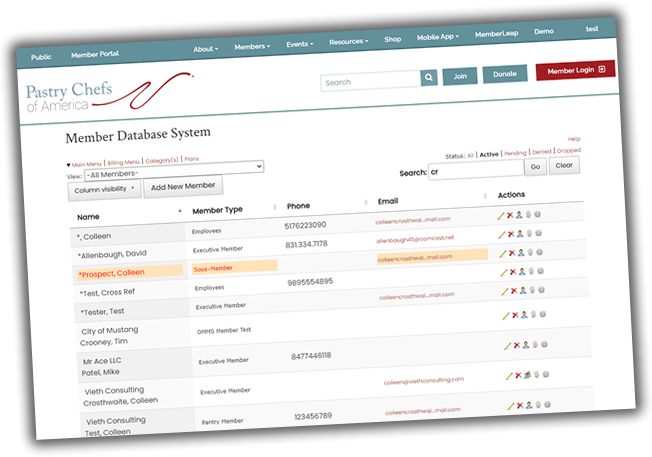Click gray round icon in Test, Cross Ref row
The height and width of the screenshot is (457, 652).
click(540, 271)
